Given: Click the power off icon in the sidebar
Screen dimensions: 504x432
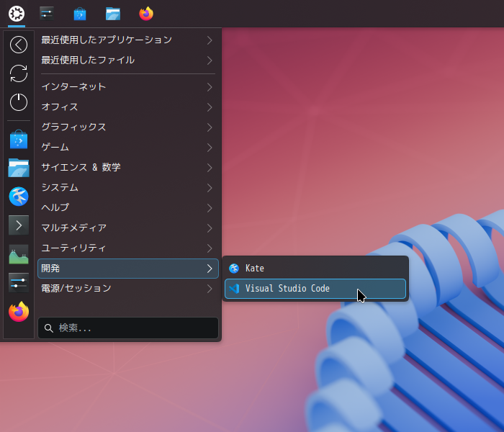Looking at the screenshot, I should (x=19, y=102).
